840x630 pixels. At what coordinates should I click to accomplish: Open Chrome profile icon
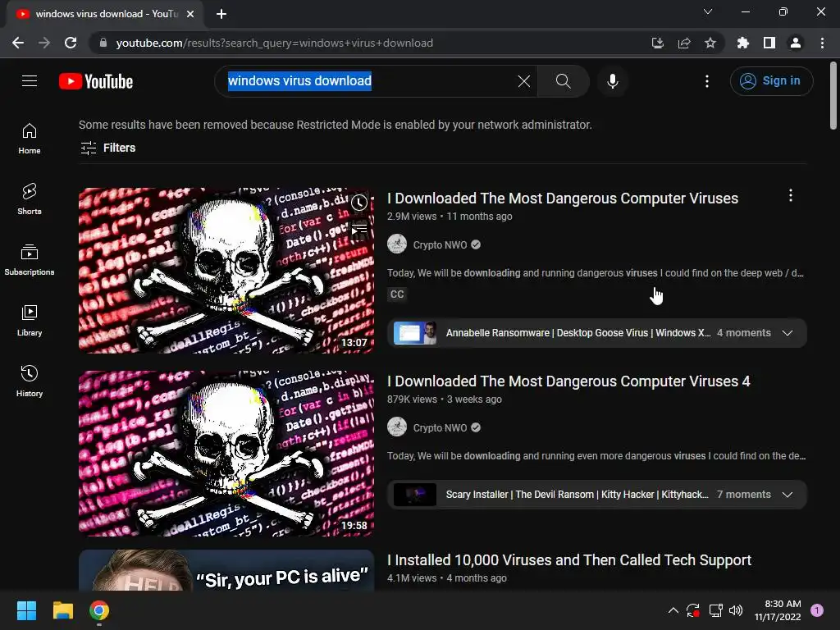pos(796,43)
